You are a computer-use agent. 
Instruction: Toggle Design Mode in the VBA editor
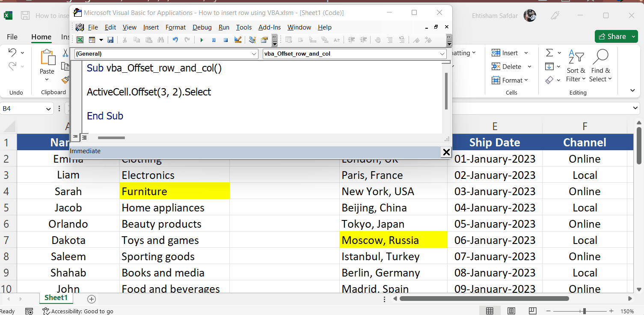click(237, 40)
